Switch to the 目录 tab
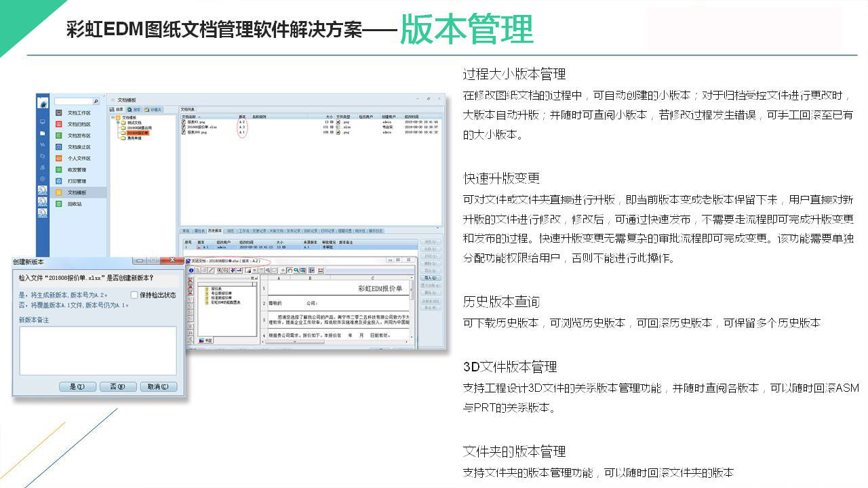This screenshot has width=868, height=488. coord(117,110)
